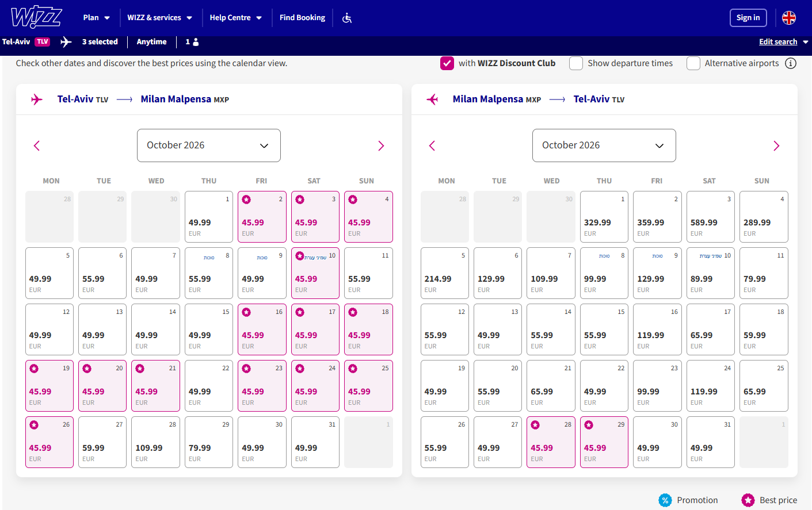Go to Find Booking

tap(302, 18)
